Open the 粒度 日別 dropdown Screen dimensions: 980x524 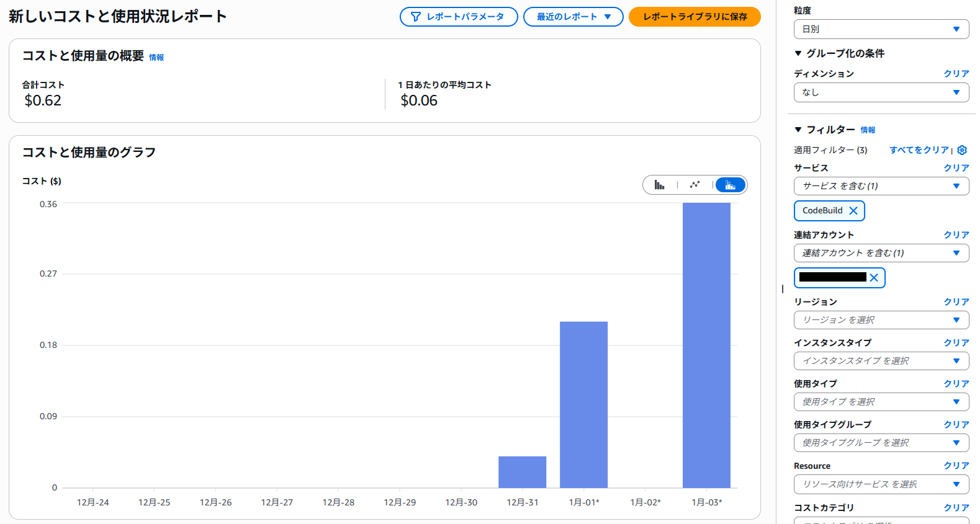(881, 29)
